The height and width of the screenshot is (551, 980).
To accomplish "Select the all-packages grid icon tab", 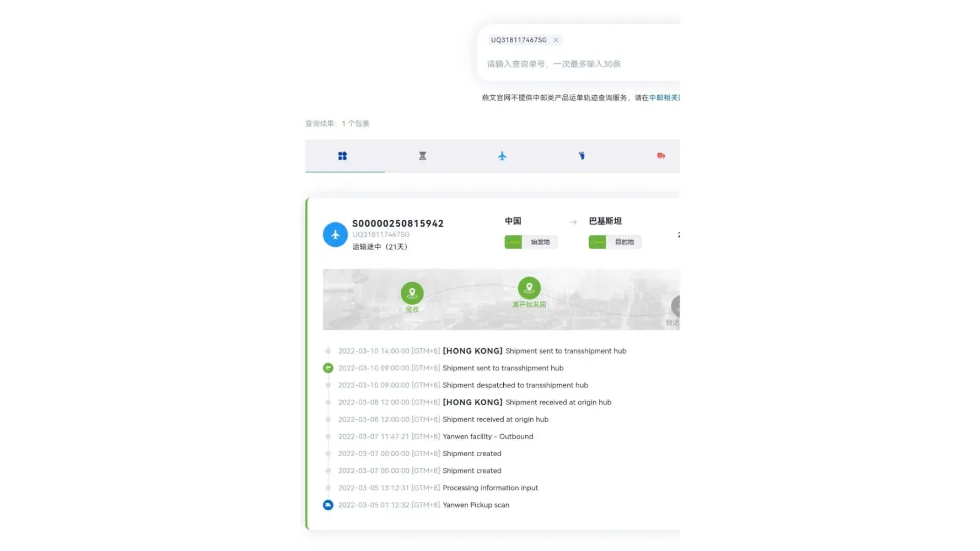I will tap(342, 156).
